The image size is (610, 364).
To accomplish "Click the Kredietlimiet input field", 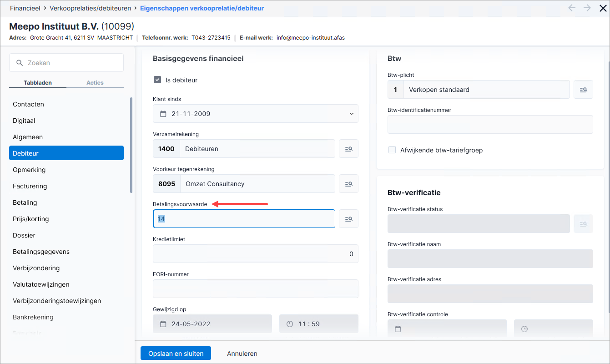I will pos(256,254).
